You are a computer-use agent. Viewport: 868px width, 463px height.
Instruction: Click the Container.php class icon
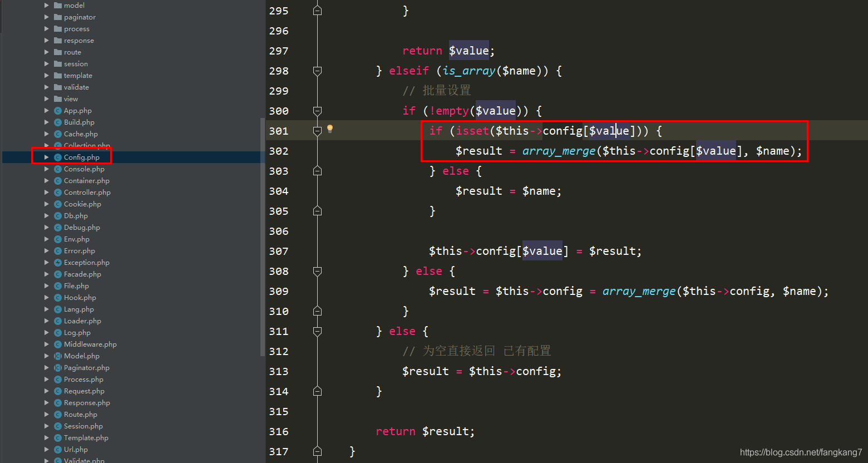pyautogui.click(x=58, y=181)
